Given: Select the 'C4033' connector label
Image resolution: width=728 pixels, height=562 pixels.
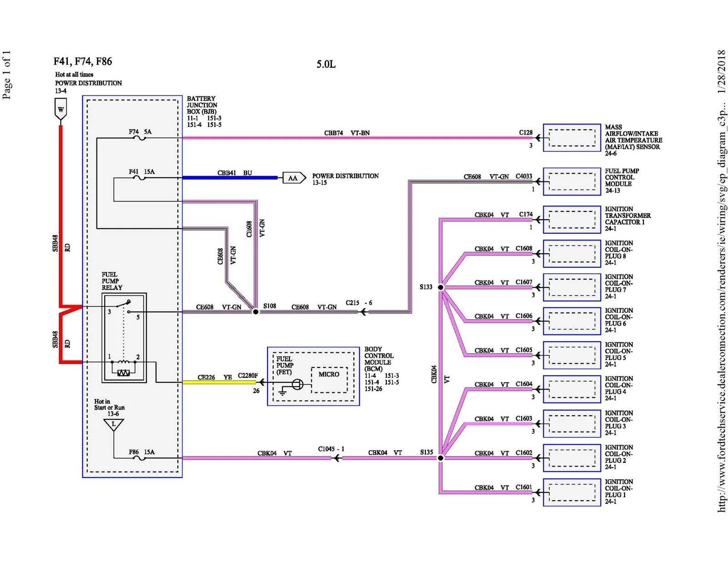Looking at the screenshot, I should pos(524,176).
